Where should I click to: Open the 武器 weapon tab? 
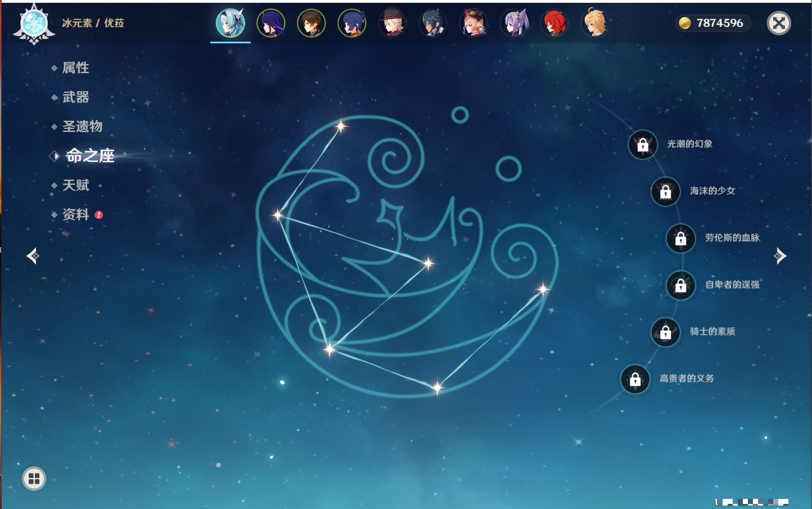[75, 97]
